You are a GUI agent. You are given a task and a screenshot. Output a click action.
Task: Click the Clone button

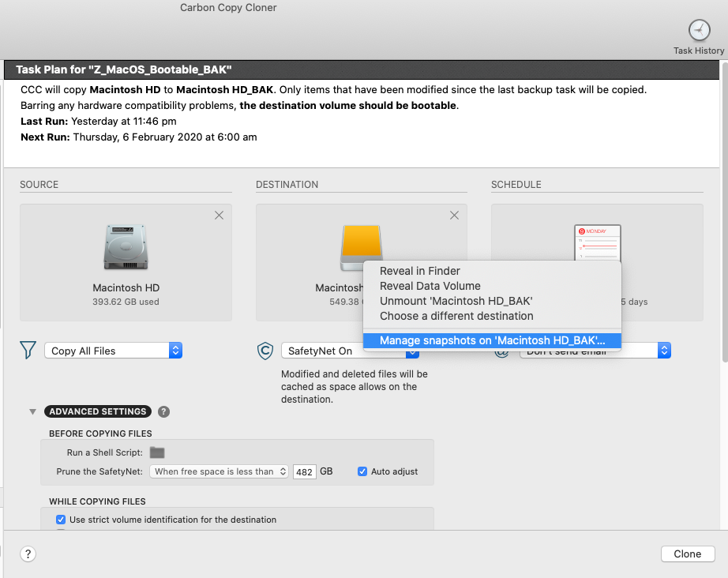[x=688, y=554]
